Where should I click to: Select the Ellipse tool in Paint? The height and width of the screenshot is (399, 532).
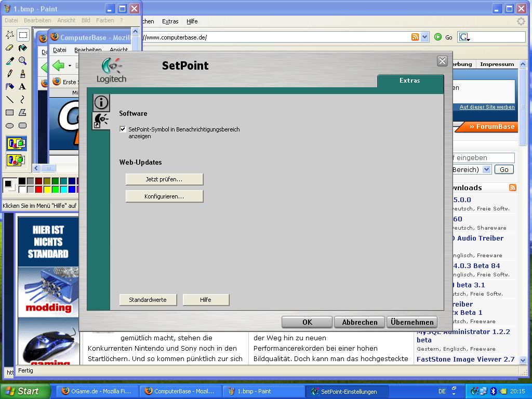[x=10, y=126]
